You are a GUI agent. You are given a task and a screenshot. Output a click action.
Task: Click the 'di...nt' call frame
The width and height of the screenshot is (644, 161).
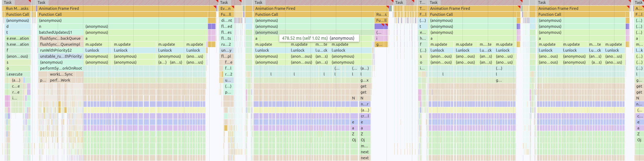click(x=226, y=20)
